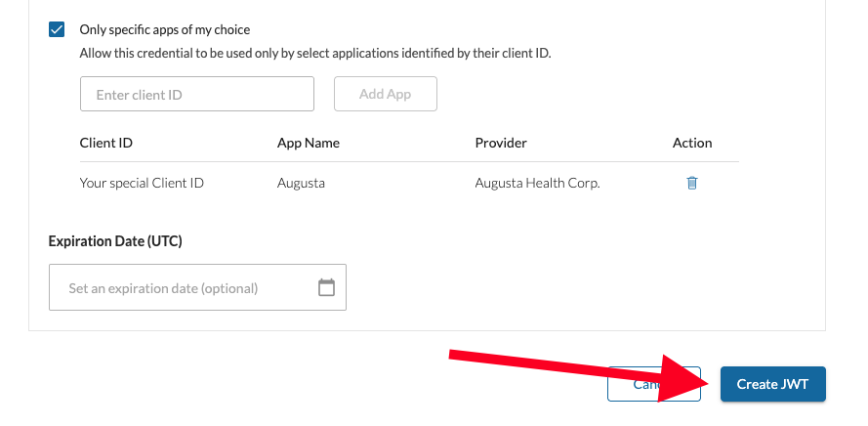The width and height of the screenshot is (868, 426).
Task: Click the Augusta app name cell
Action: [301, 183]
